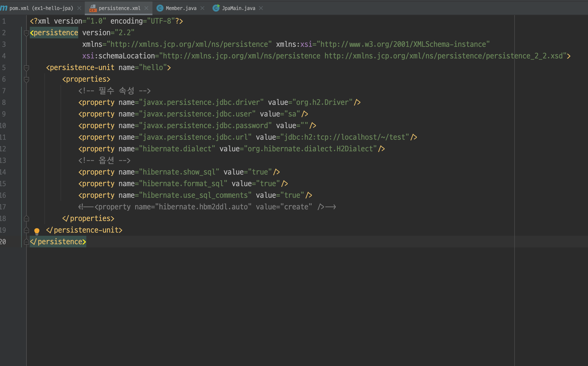The width and height of the screenshot is (588, 366).
Task: Click the xmlns.jcp.org persistence namespace URL
Action: pos(189,44)
